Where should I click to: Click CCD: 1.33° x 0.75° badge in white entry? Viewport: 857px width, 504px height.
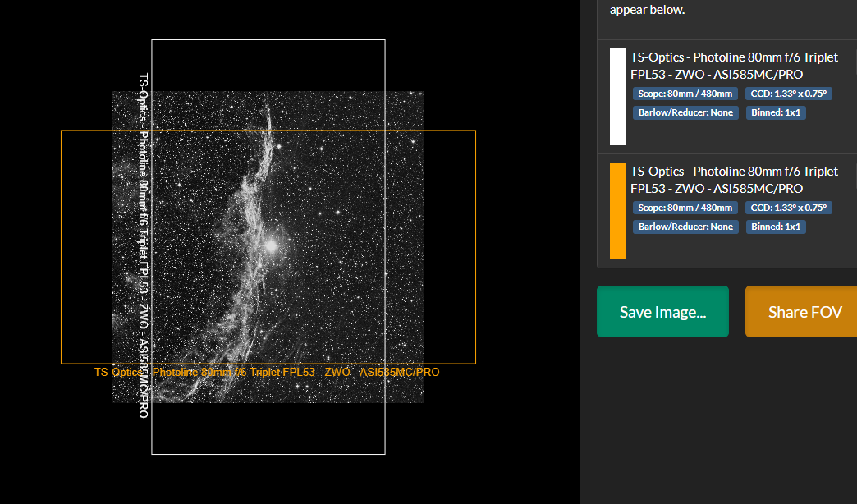789,94
